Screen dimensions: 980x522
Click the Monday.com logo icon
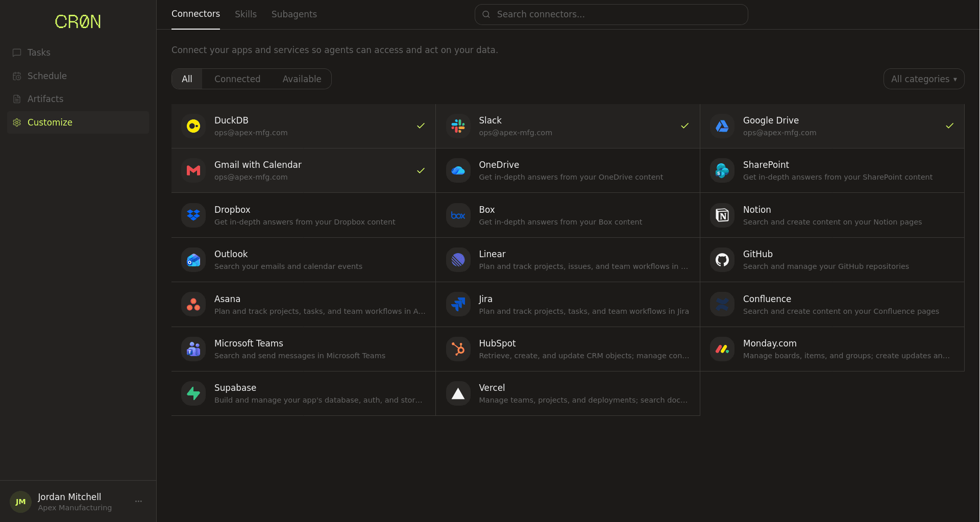click(x=722, y=349)
